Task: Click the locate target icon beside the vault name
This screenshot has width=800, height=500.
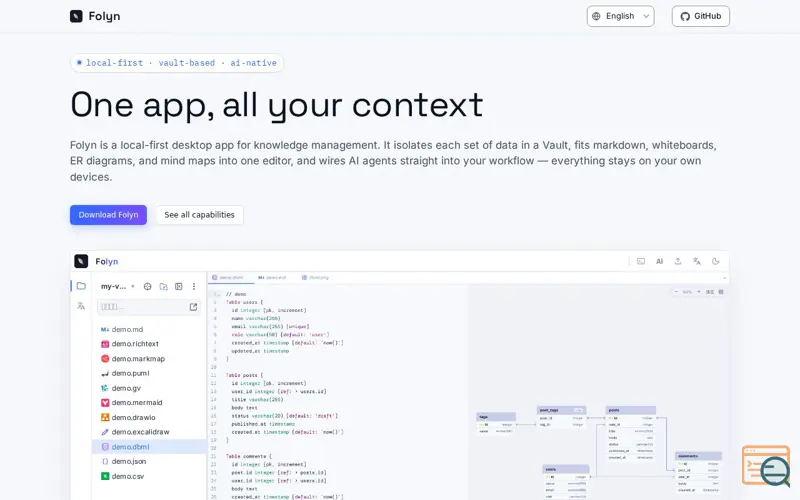Action: point(147,287)
